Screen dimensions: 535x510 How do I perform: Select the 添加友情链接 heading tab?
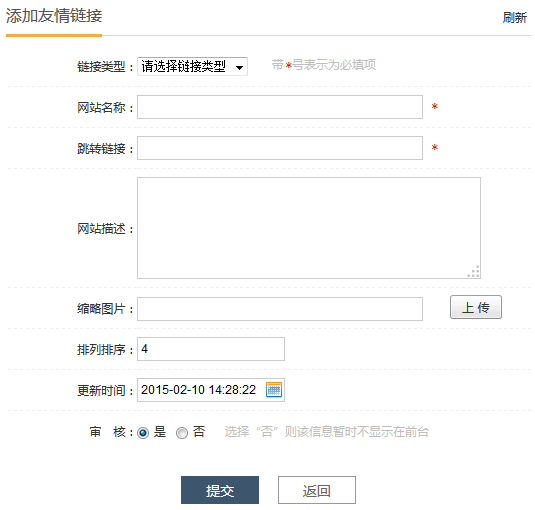pos(54,16)
